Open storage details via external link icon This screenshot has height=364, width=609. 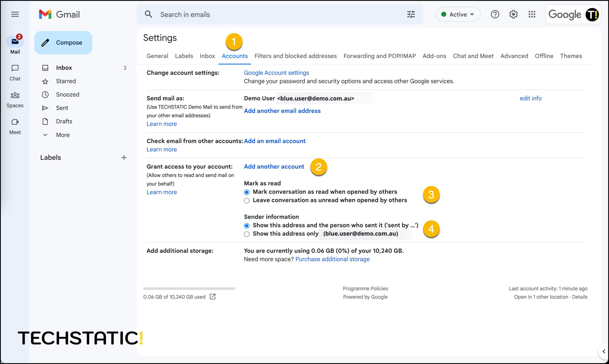click(x=212, y=296)
